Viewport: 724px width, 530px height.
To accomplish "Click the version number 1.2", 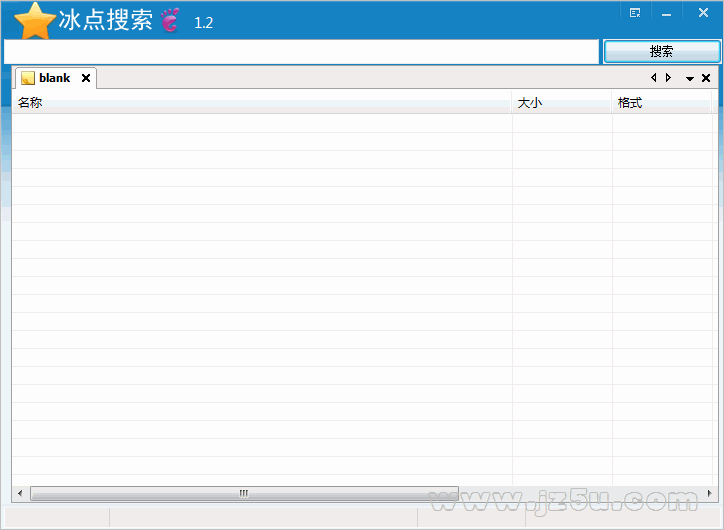I will coord(203,23).
